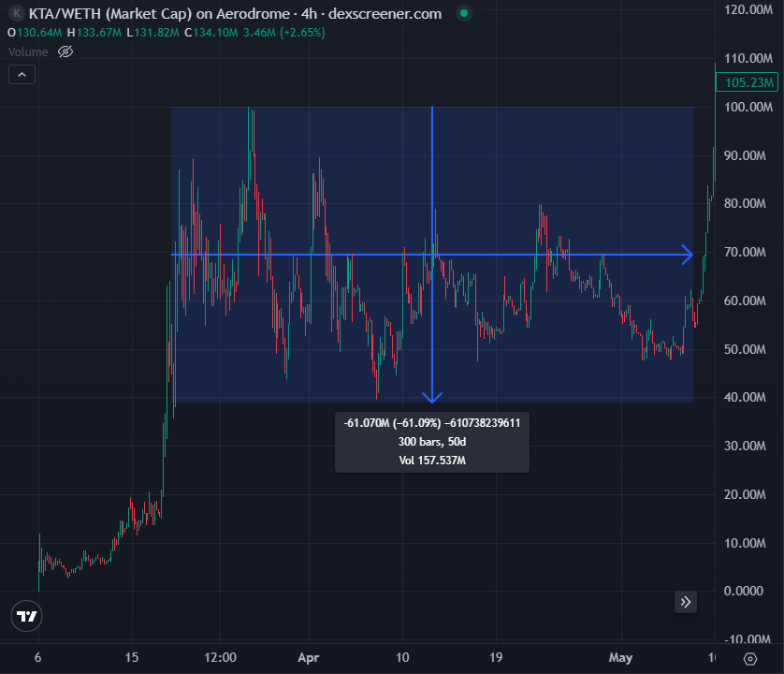Collapse the legend with the chevron-up button
Viewport: 784px width, 674px height.
point(22,75)
